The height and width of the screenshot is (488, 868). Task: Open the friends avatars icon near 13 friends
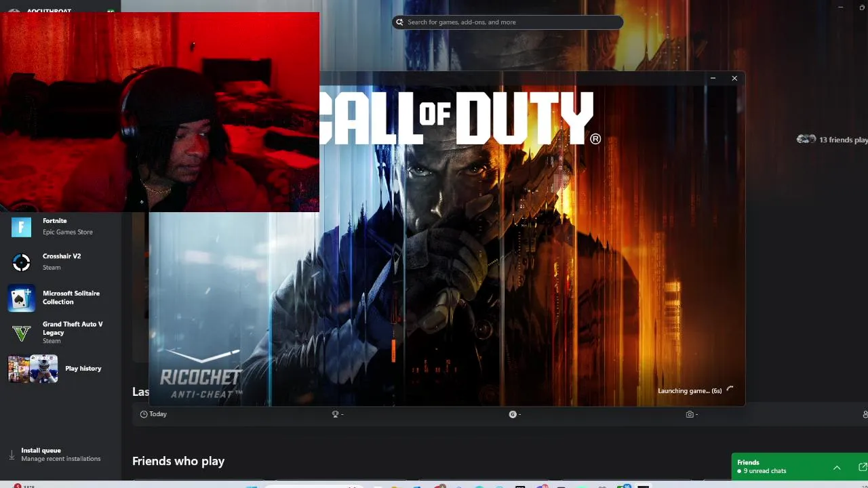806,139
